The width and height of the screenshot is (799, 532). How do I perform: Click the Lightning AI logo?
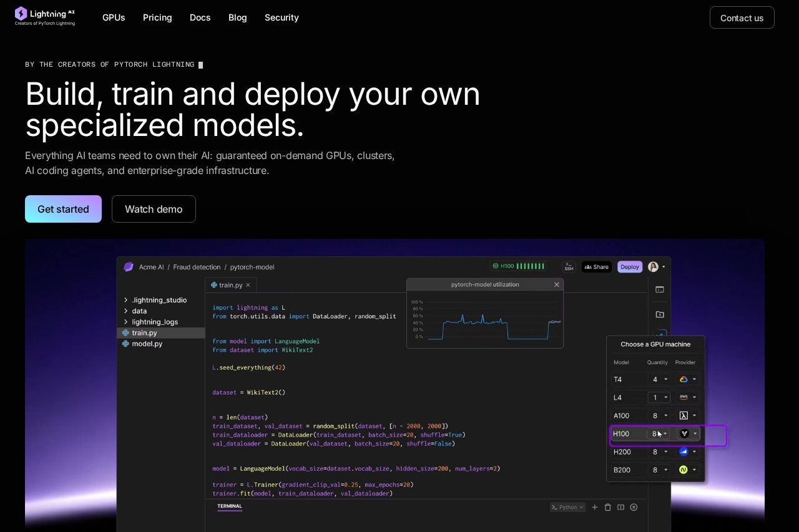coord(45,16)
